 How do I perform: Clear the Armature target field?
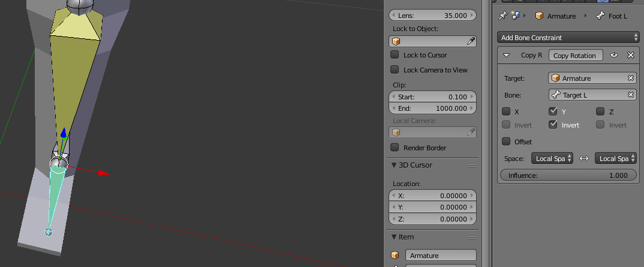click(631, 78)
